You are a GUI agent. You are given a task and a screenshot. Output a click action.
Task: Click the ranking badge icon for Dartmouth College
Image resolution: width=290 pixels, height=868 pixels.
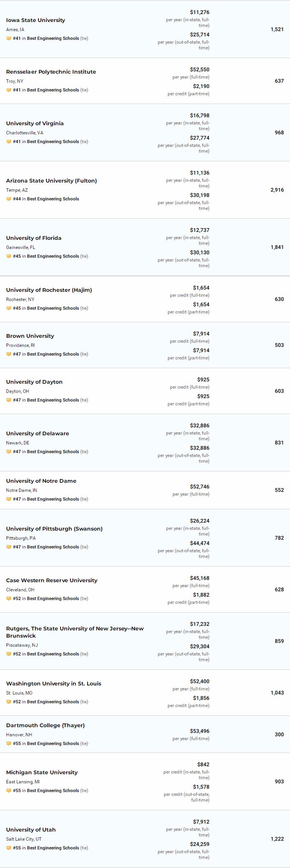click(x=9, y=744)
